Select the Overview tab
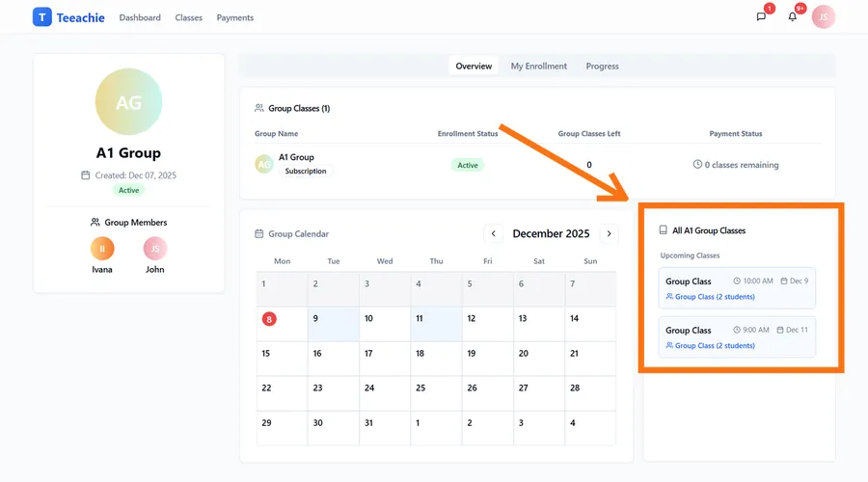868x482 pixels. click(x=474, y=67)
